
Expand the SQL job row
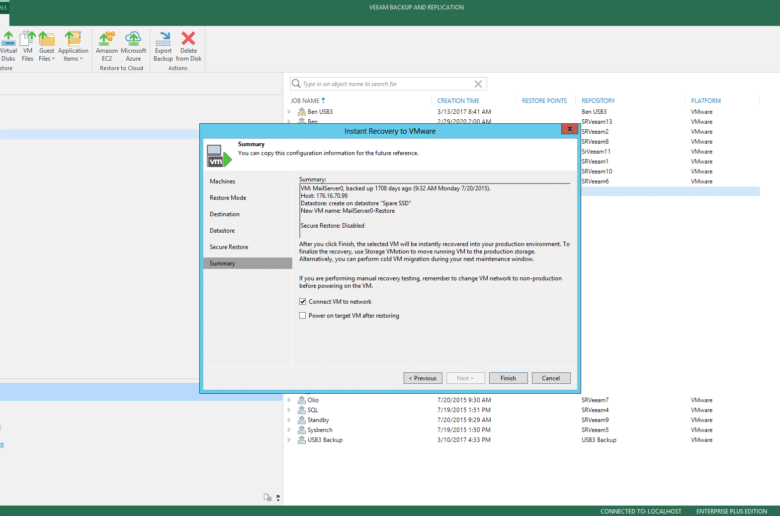tap(289, 410)
